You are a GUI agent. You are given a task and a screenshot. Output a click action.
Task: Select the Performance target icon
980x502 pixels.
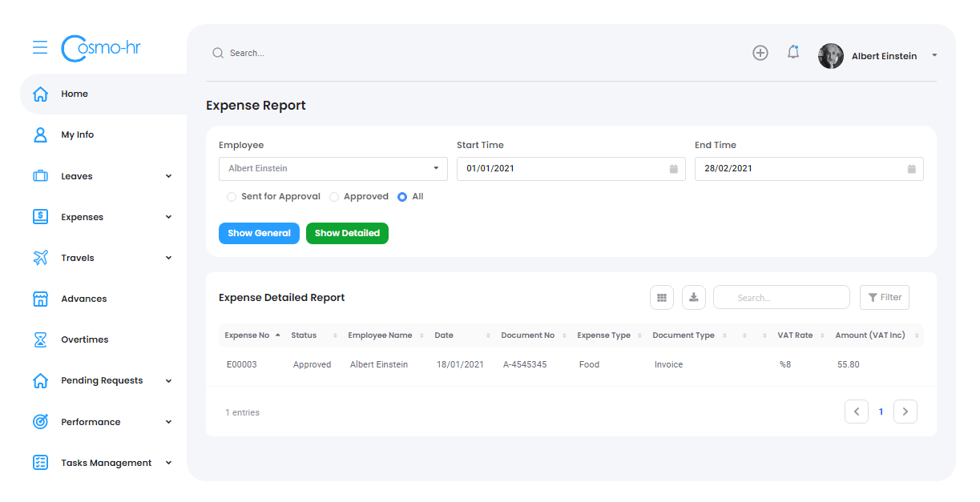pos(40,421)
